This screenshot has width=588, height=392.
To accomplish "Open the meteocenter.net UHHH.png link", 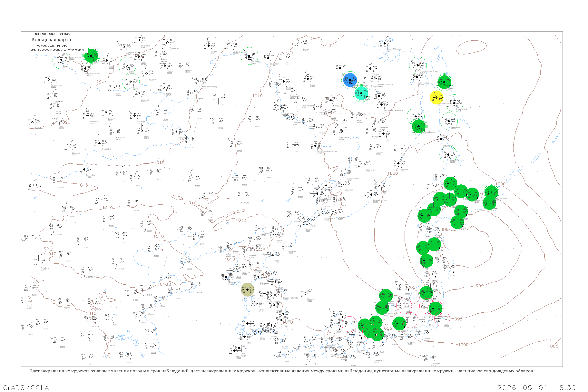I will coord(55,50).
